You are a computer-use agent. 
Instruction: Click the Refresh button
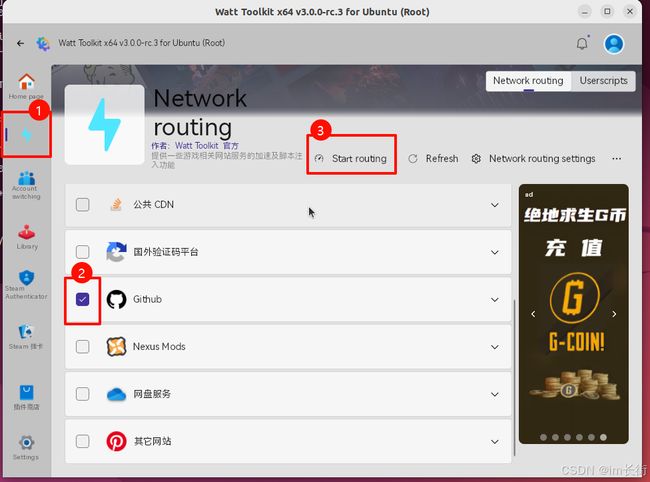(x=434, y=159)
